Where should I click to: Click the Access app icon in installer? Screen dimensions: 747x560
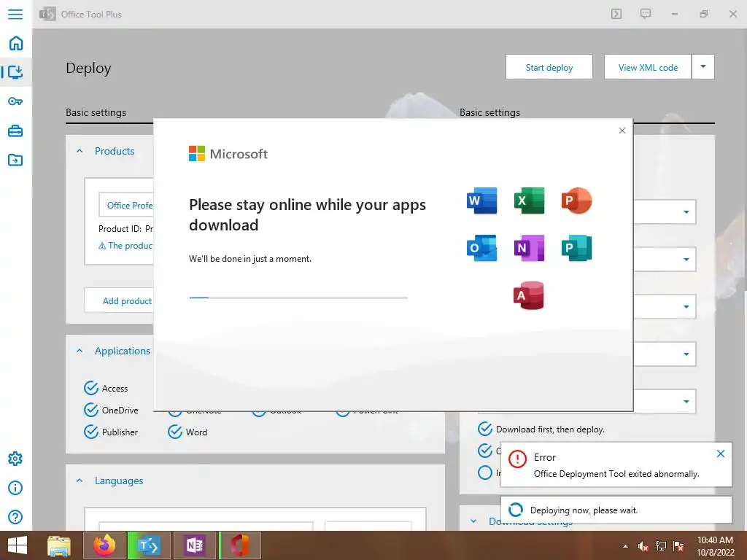pos(529,295)
